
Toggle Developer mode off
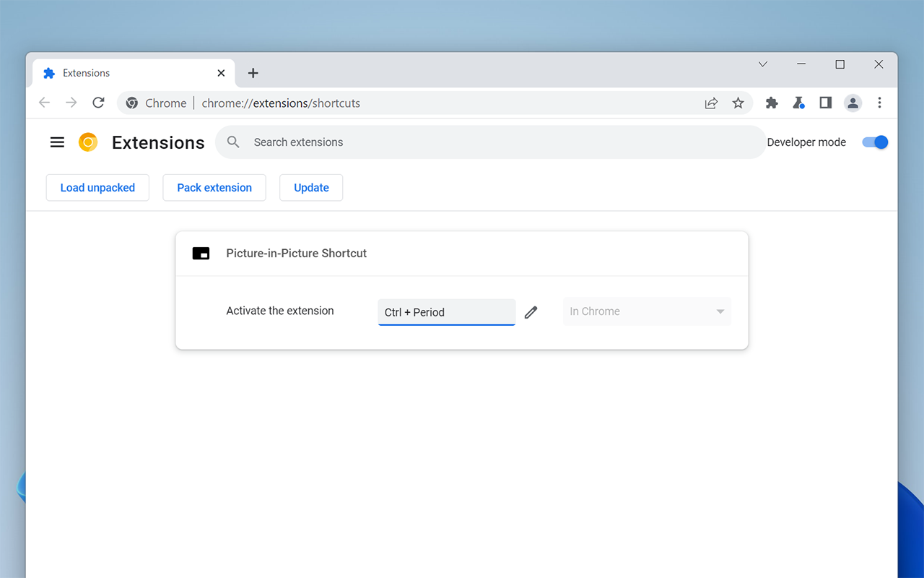(x=874, y=142)
